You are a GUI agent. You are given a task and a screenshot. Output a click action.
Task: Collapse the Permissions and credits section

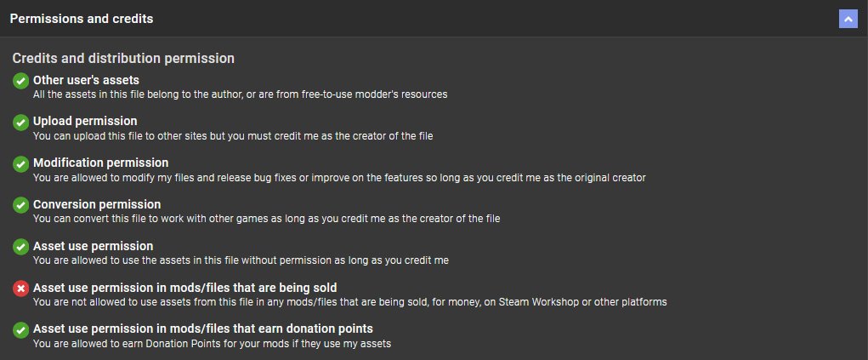coord(848,18)
